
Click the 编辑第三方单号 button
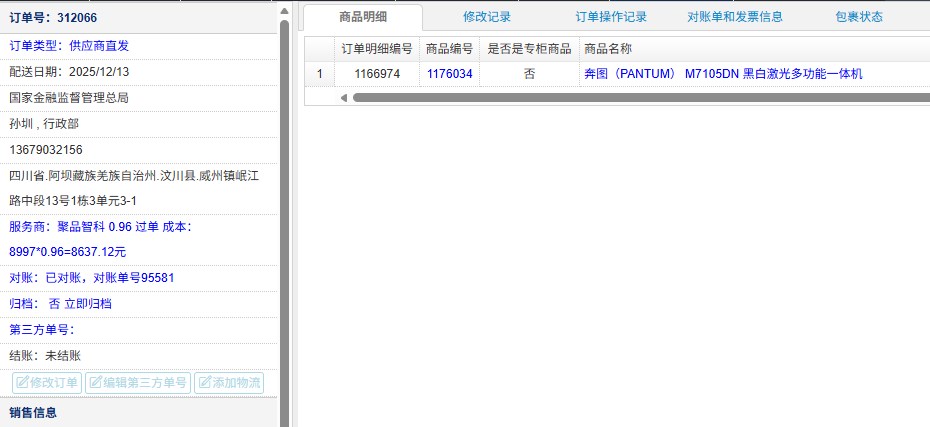[138, 383]
